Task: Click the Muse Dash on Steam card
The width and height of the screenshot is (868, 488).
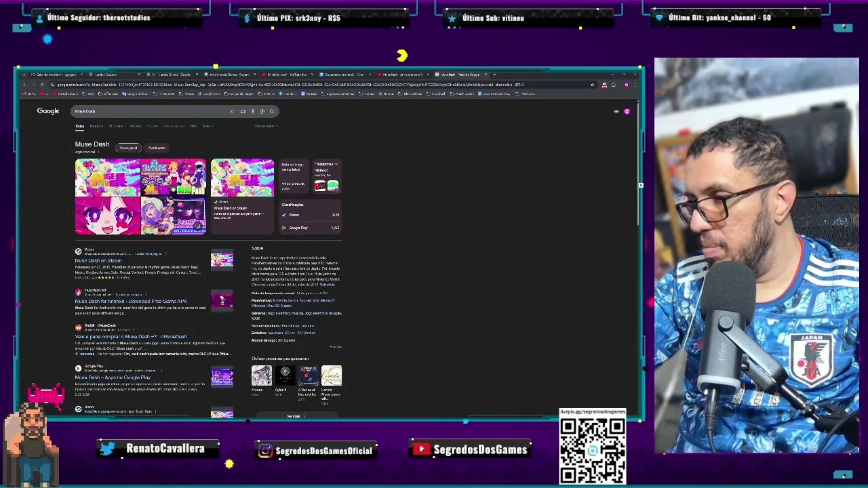Action: pyautogui.click(x=242, y=196)
